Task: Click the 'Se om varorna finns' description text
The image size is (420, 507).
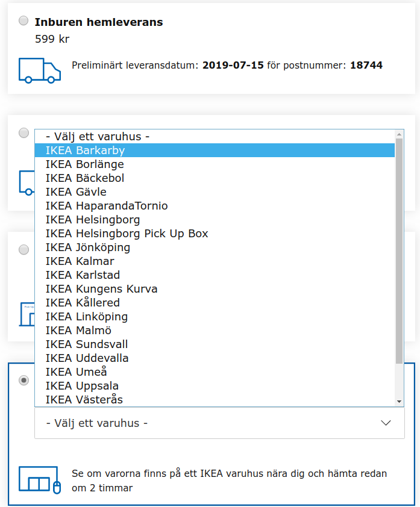Action: [230, 481]
